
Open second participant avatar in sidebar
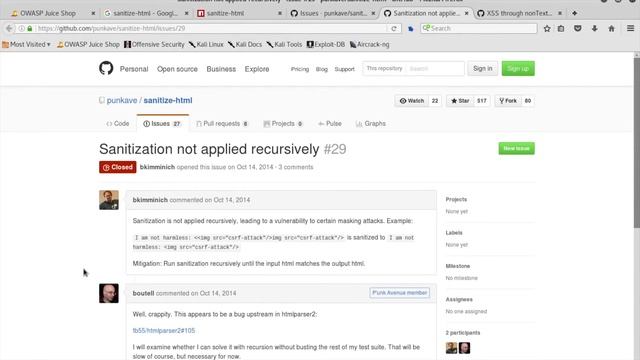[464, 348]
